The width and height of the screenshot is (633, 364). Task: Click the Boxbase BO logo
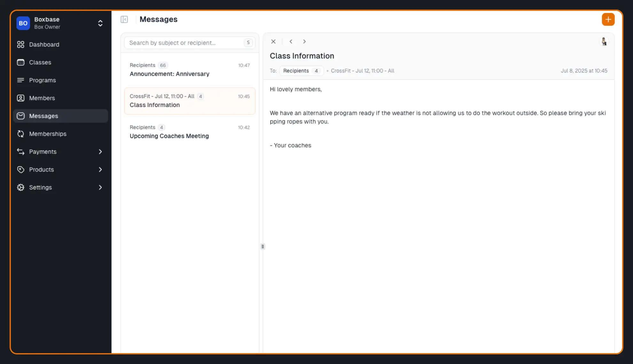point(23,23)
